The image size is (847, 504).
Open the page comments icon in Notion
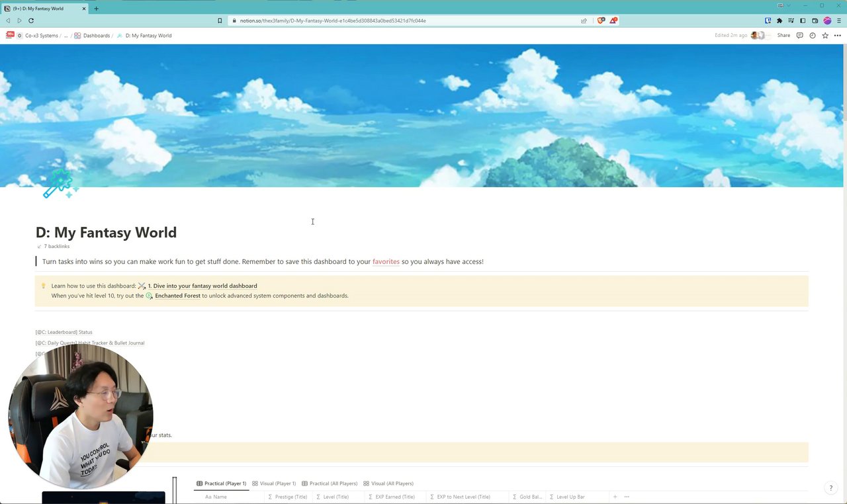coord(799,35)
